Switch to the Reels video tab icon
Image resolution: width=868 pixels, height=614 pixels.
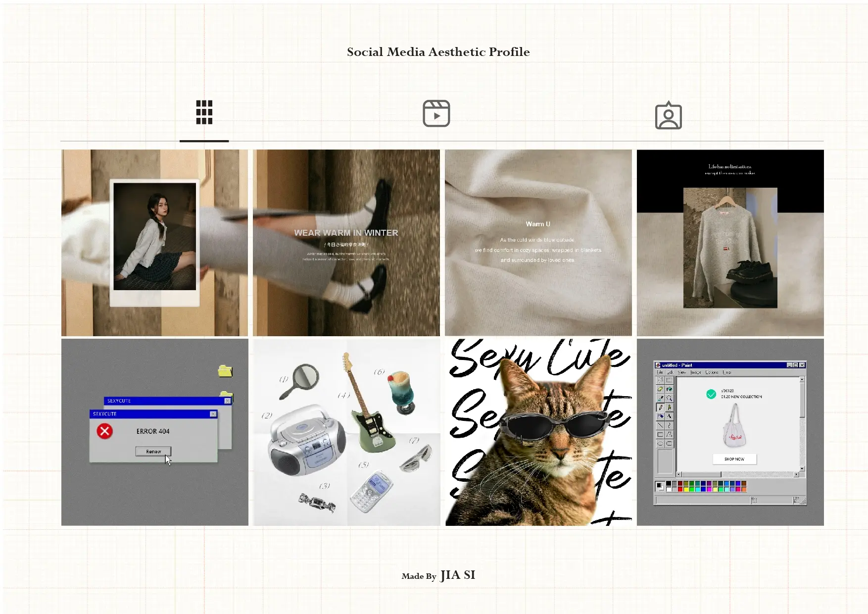[x=436, y=113]
